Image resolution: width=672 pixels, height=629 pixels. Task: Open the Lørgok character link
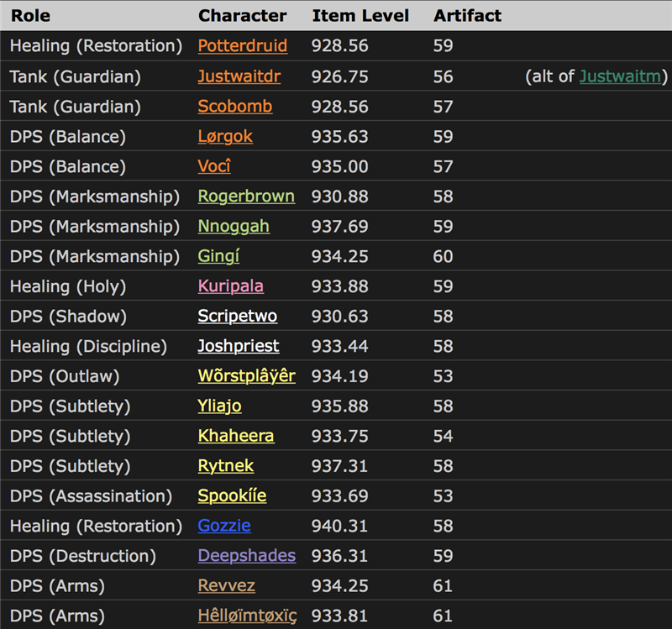click(x=225, y=137)
